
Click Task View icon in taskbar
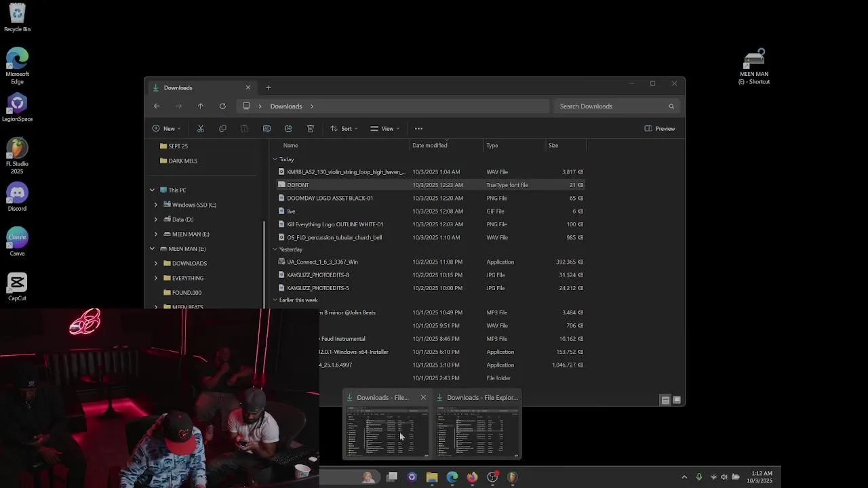[392, 477]
